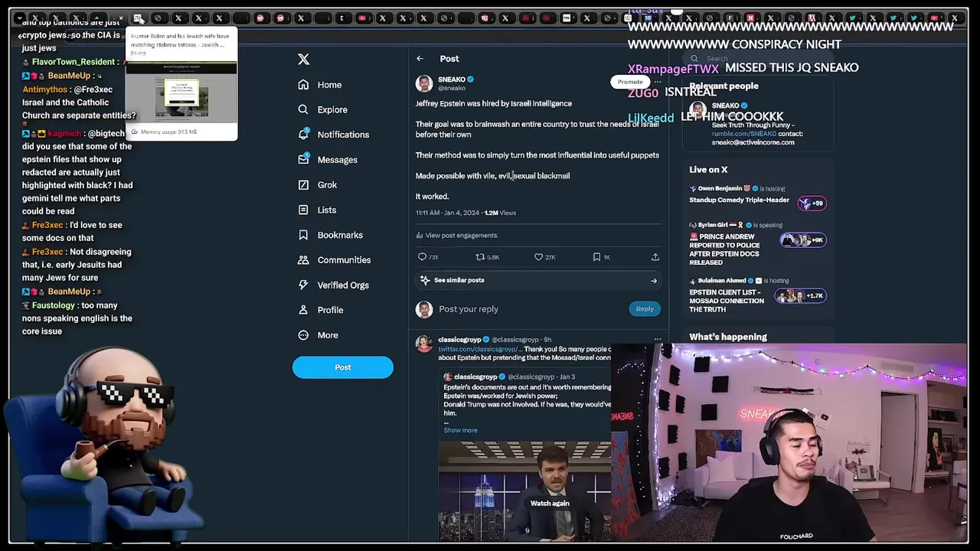The width and height of the screenshot is (980, 551).
Task: Click the Promote button
Action: [630, 82]
